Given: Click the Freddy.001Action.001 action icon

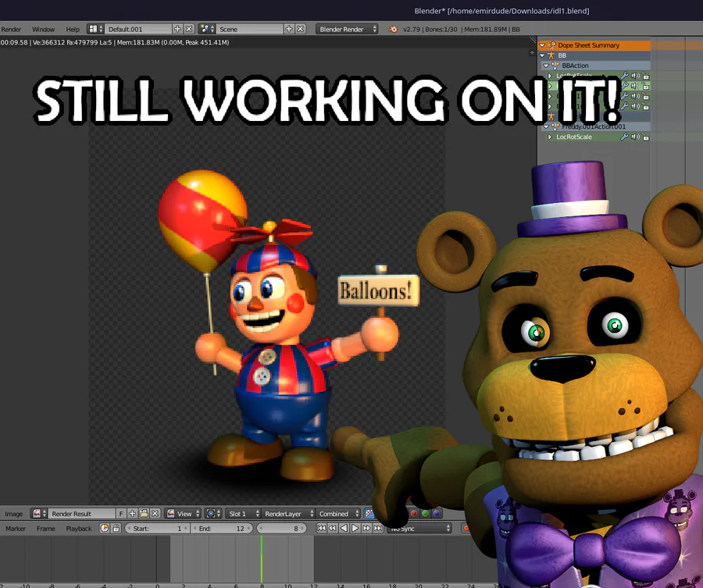Looking at the screenshot, I should coord(555,127).
